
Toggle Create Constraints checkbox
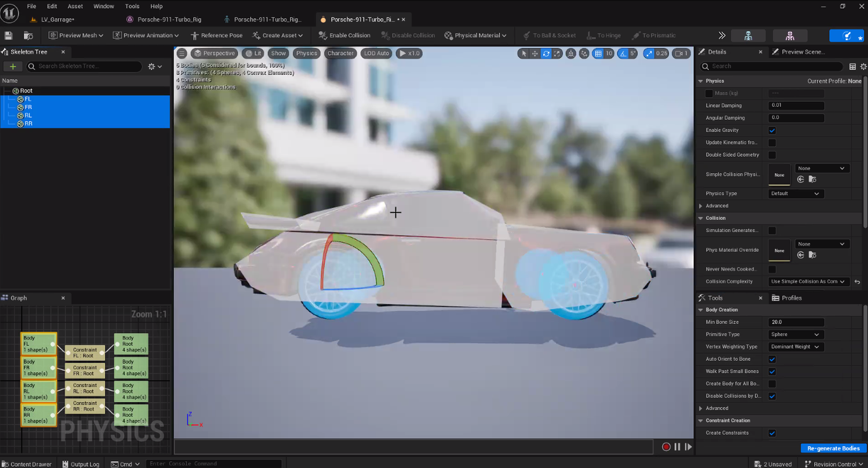(772, 433)
